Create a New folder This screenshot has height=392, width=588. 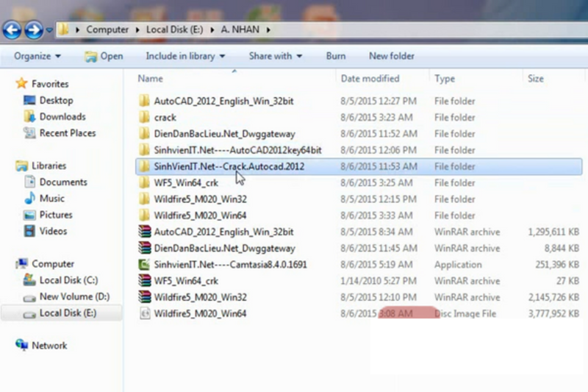[392, 56]
